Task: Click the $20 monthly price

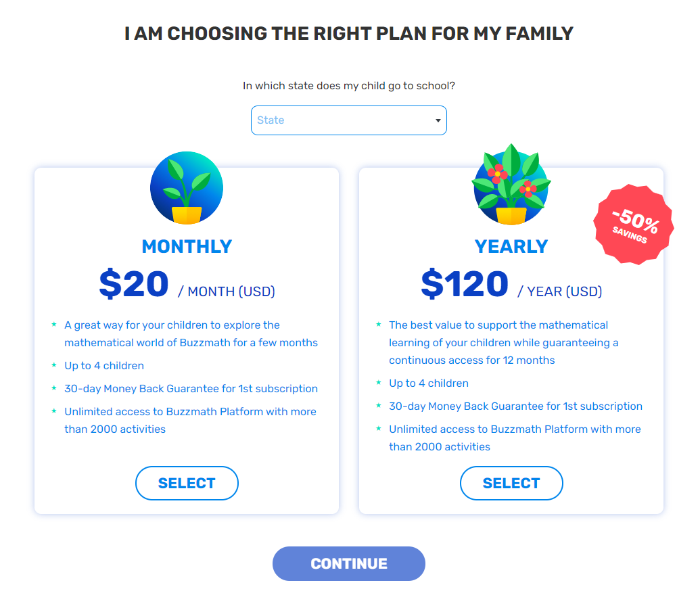Action: [x=134, y=284]
